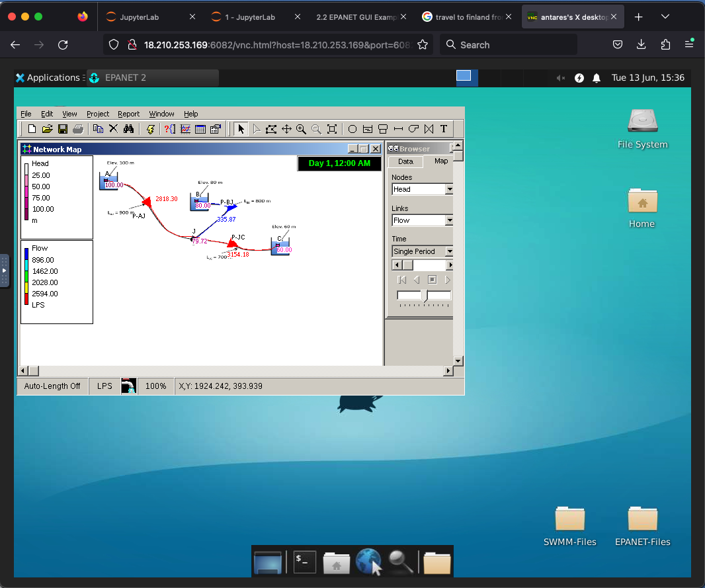Viewport: 705px width, 588px height.
Task: Activate the Pan map tool
Action: click(x=286, y=129)
